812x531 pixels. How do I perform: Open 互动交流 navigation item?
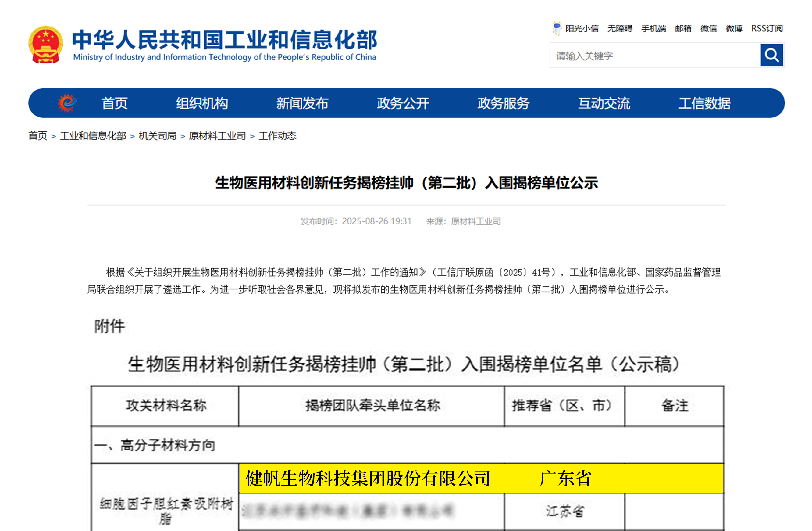coord(604,103)
